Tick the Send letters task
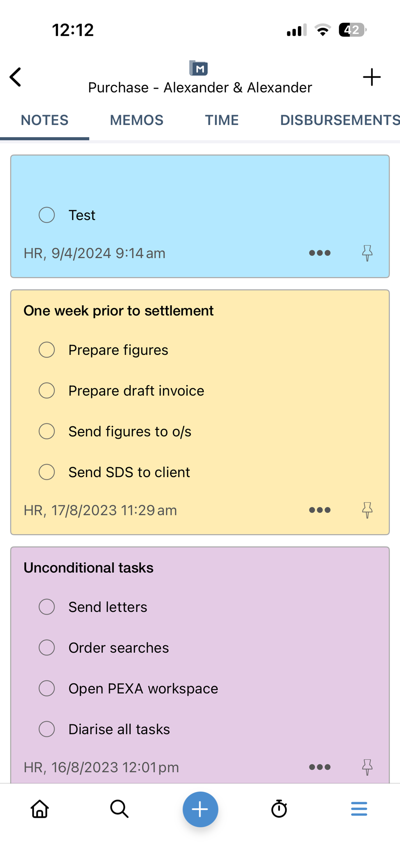This screenshot has height=868, width=400. (x=47, y=607)
